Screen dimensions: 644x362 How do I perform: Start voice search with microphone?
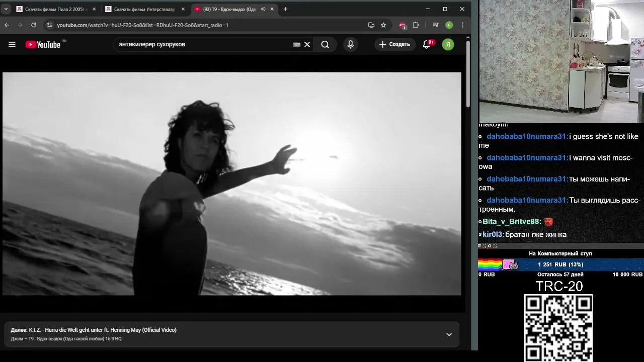click(x=351, y=44)
